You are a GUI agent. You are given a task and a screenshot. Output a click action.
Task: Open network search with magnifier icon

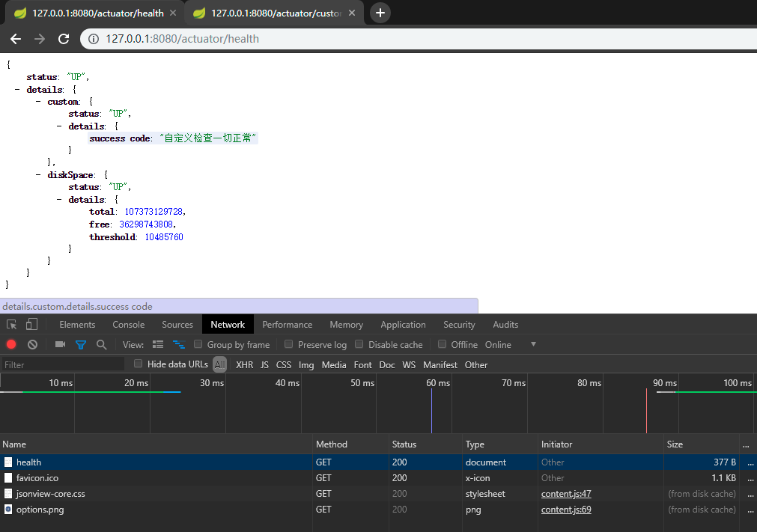tap(101, 345)
